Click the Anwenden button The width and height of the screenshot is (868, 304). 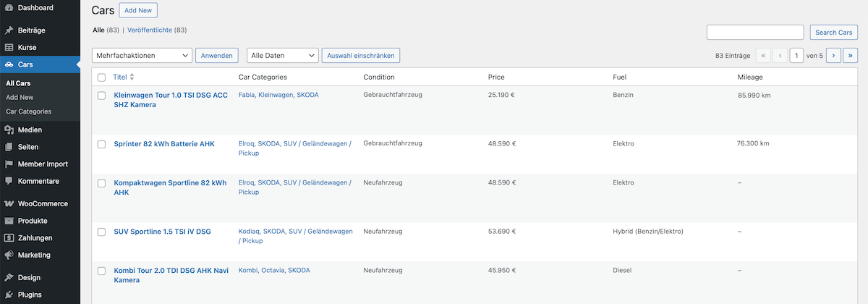pos(217,55)
